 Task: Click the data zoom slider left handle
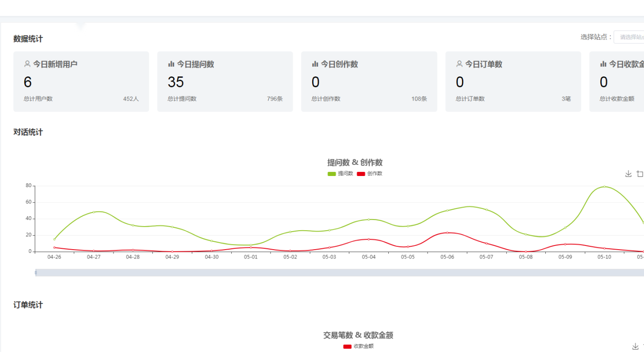[x=36, y=273]
